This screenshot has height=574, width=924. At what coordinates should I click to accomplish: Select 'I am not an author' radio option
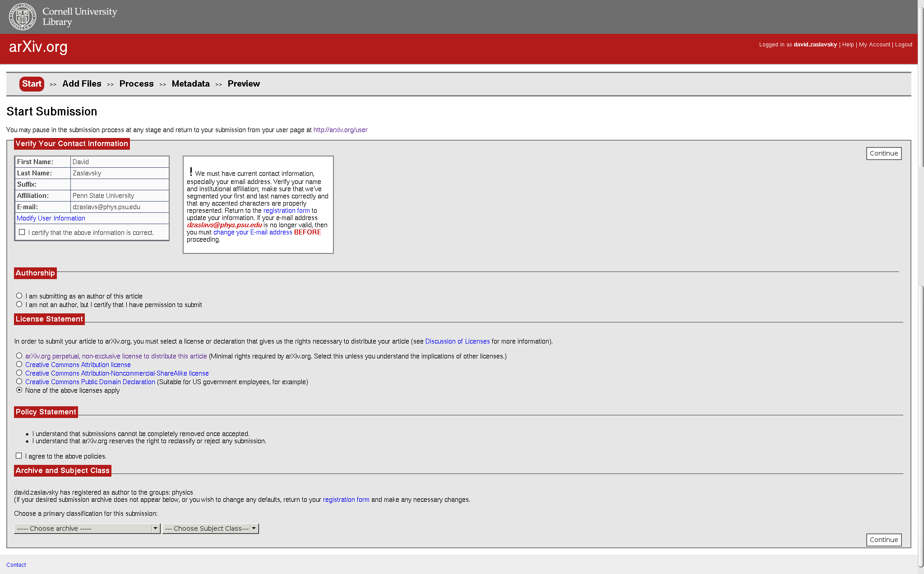point(19,304)
